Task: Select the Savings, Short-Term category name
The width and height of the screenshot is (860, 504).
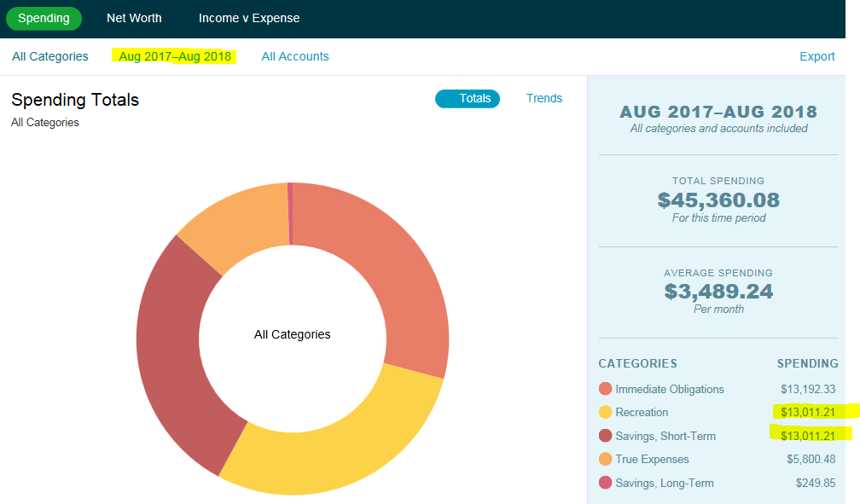Action: (x=665, y=436)
